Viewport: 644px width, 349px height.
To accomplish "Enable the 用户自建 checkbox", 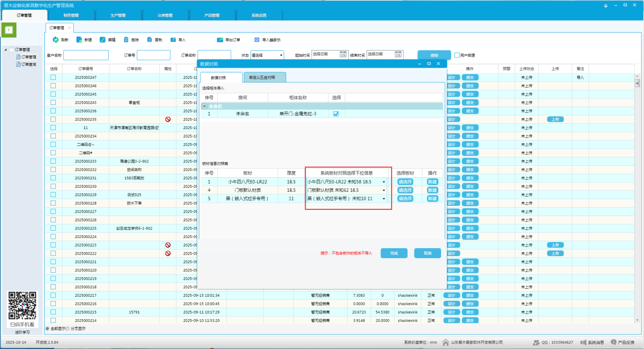I will pos(457,55).
